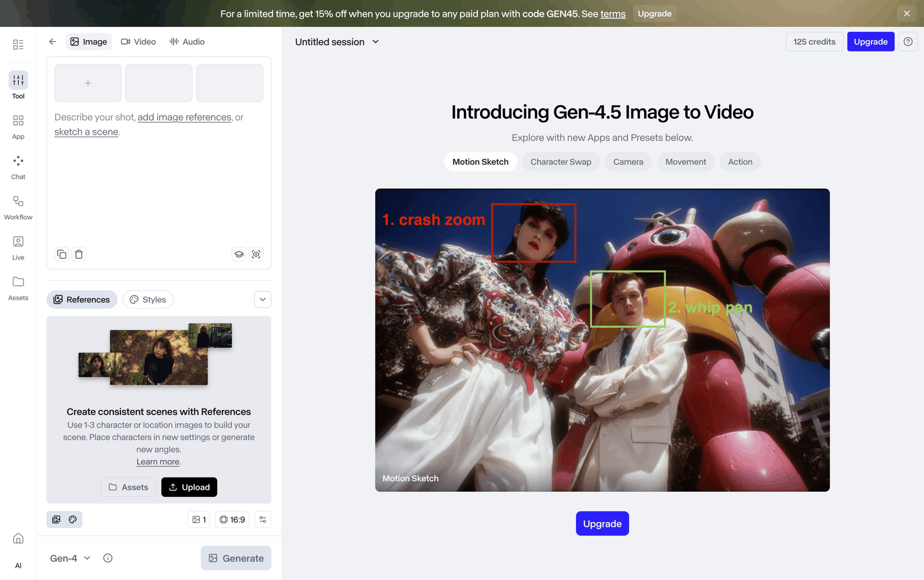Open the terms link in banner
This screenshot has height=580, width=924.
[x=613, y=14]
